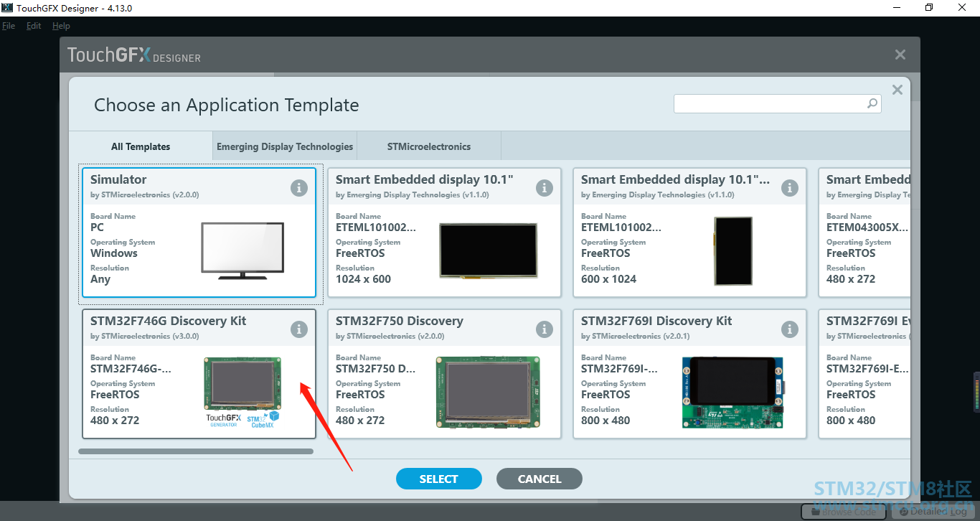
Task: Click the "Choose an Application Template" heading
Action: [227, 105]
